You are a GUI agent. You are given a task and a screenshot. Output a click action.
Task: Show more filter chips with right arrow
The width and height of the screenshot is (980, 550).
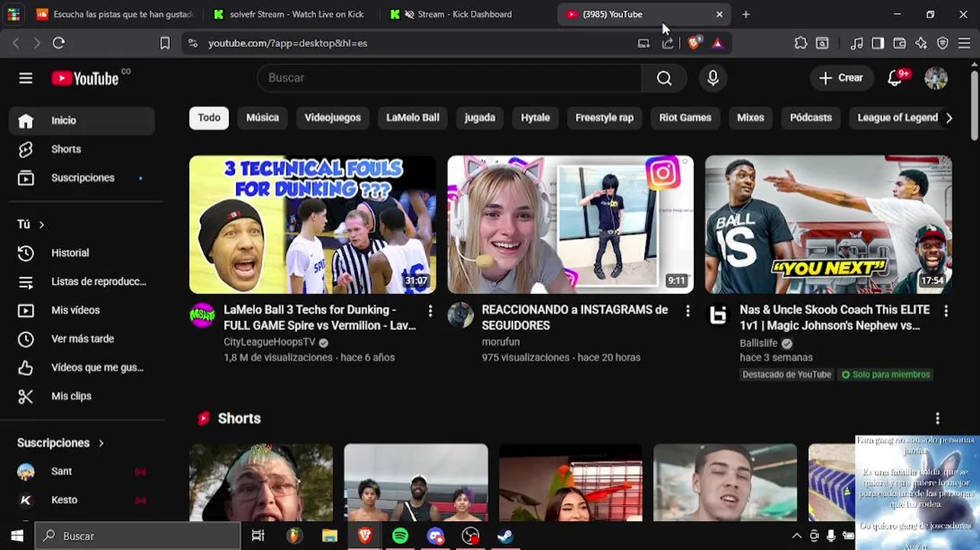(949, 118)
